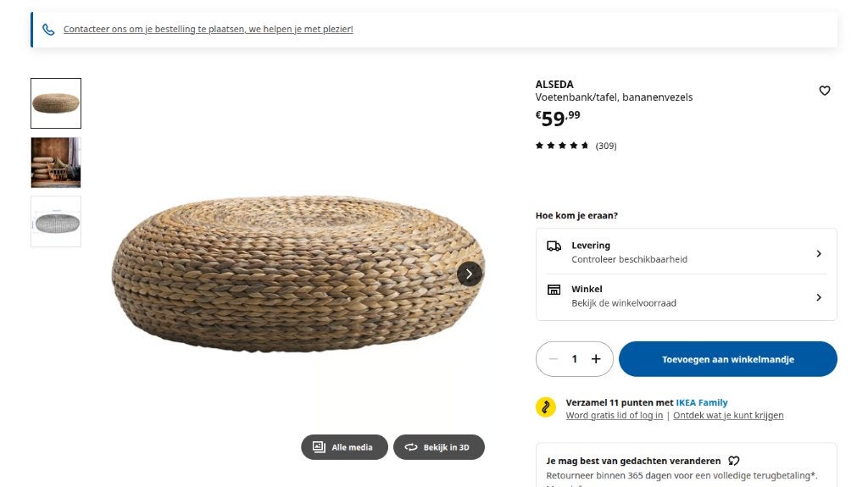Add ALSEDA to favorites with heart icon

pyautogui.click(x=824, y=91)
